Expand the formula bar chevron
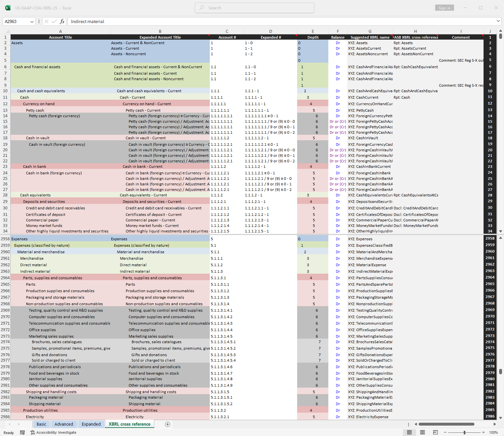The width and height of the screenshot is (504, 436). tap(498, 21)
